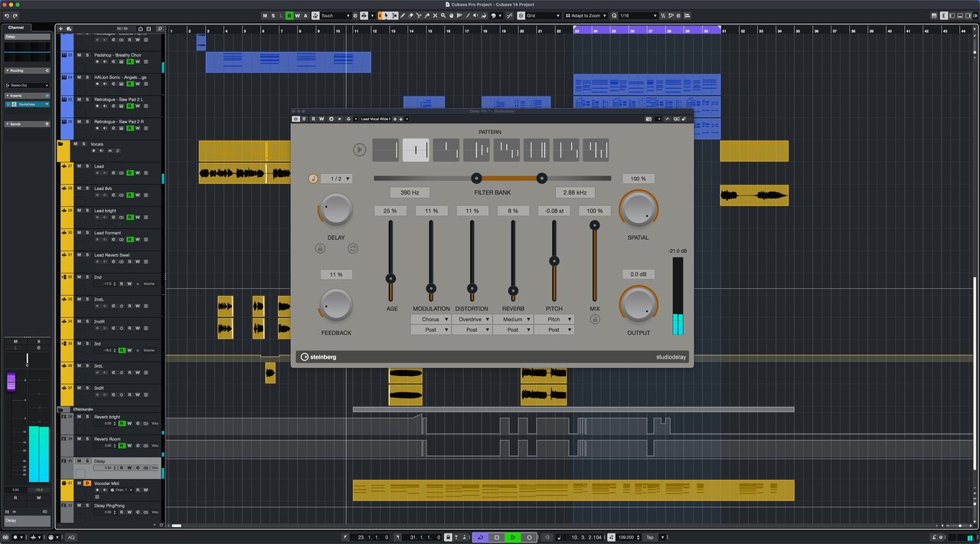This screenshot has width=980, height=544.
Task: Select the Draw tool in the toolbar
Action: coord(403,15)
